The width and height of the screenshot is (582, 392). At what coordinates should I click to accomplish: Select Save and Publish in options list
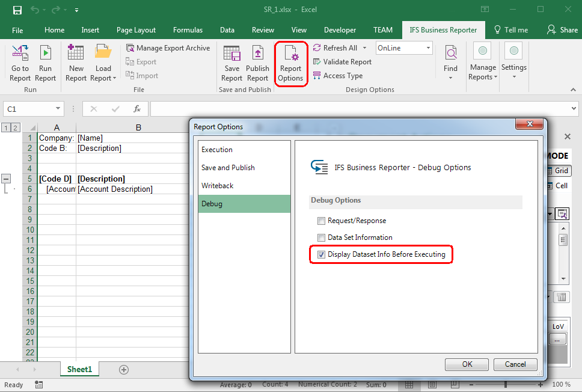pyautogui.click(x=244, y=168)
